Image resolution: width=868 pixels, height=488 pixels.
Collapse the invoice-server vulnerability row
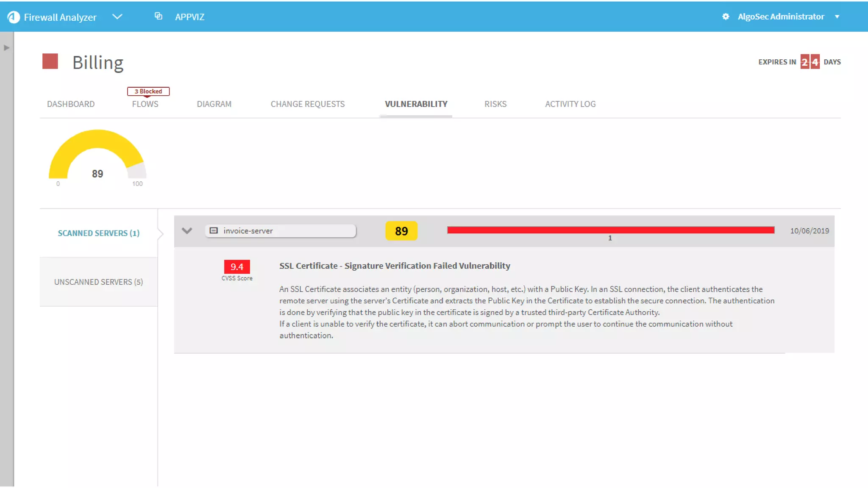(x=187, y=231)
